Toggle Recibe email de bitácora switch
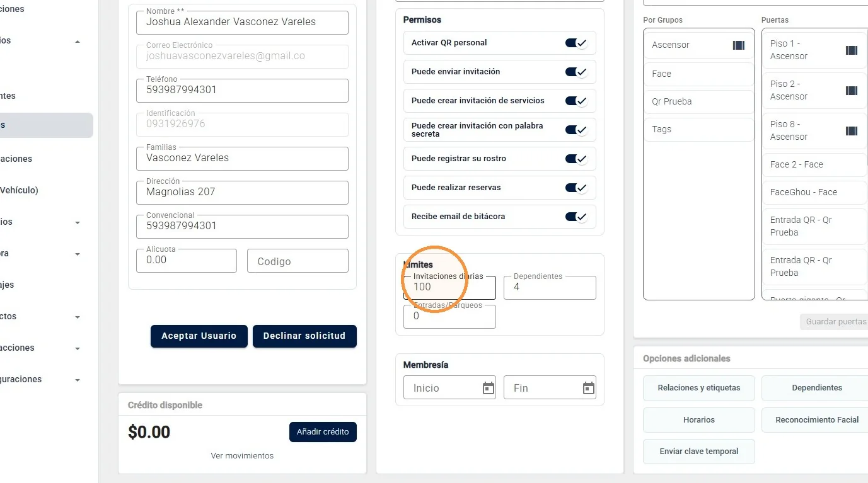The height and width of the screenshot is (483, 868). click(x=576, y=217)
